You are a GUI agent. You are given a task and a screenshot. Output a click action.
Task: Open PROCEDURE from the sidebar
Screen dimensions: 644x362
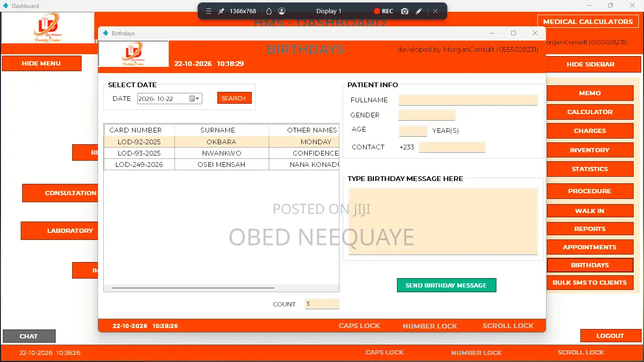coord(590,191)
